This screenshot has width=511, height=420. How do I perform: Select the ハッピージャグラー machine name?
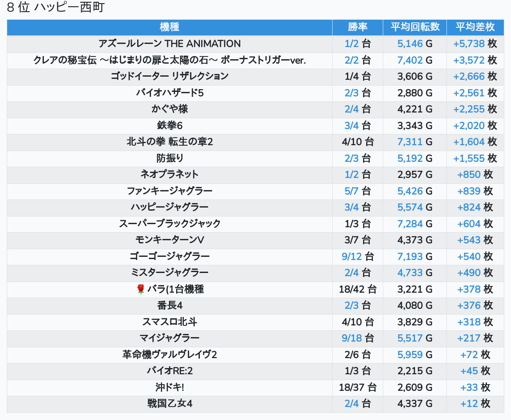click(x=169, y=208)
